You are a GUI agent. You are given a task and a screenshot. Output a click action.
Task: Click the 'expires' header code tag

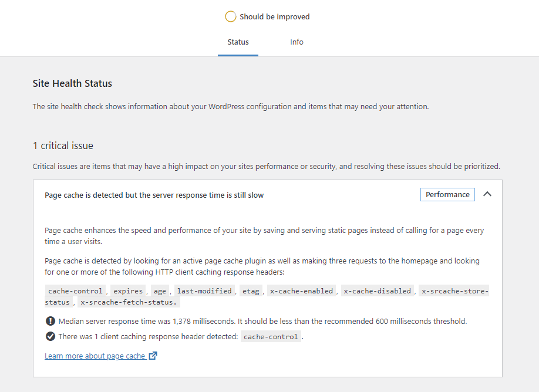click(128, 291)
